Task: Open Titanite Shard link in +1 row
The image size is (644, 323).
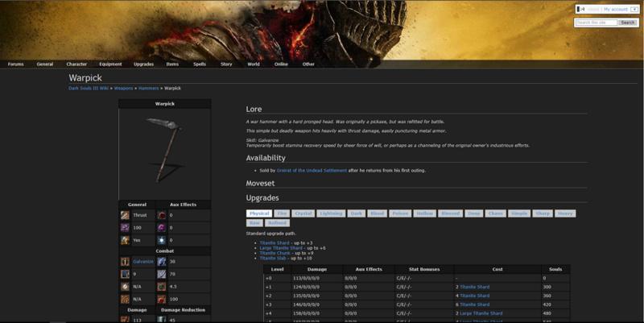Action: coord(474,287)
